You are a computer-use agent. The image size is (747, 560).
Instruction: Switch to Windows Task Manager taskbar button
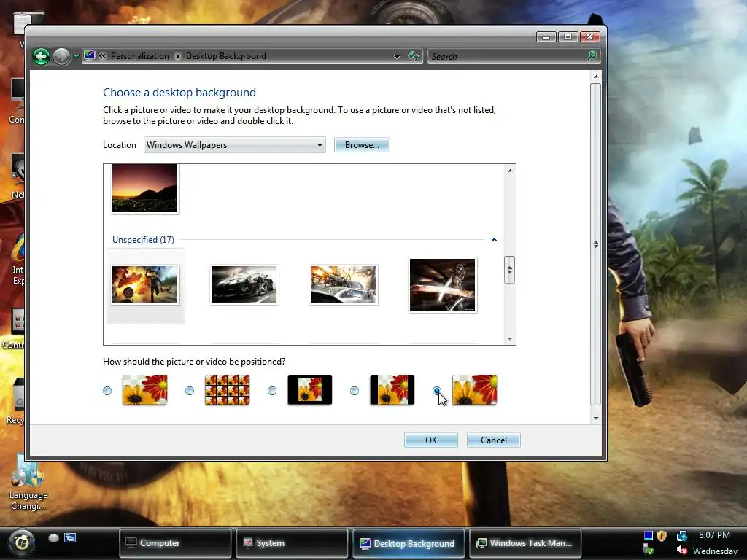pos(525,542)
